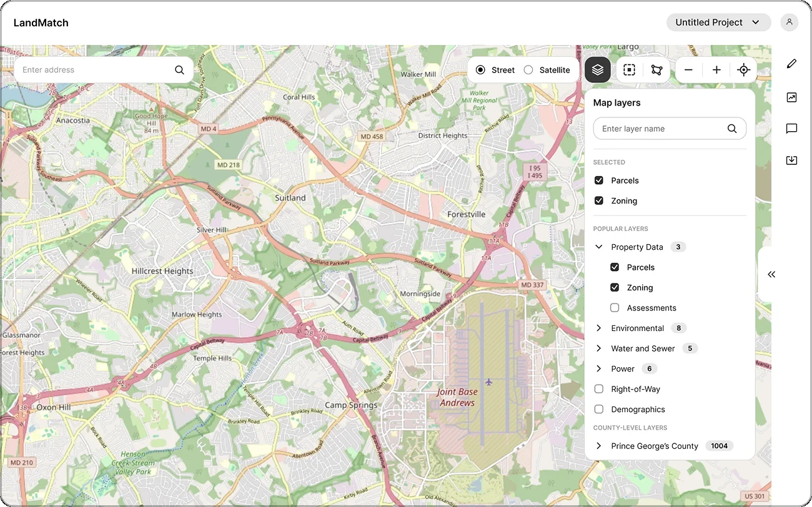The image size is (812, 507).
Task: Click the Temple Hills map label
Action: 212,358
